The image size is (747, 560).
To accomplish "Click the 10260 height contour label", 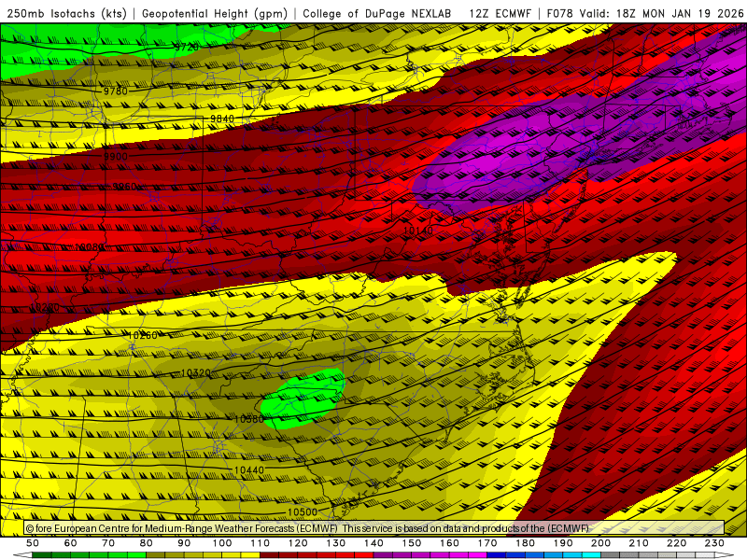I will pos(143,336).
